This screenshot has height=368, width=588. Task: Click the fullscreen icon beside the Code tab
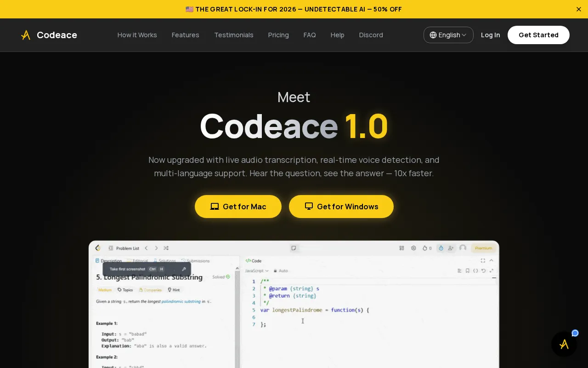point(483,261)
